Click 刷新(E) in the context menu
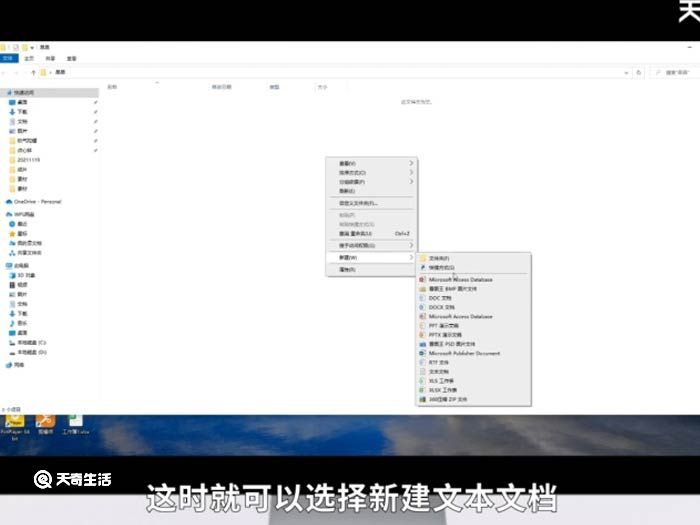The height and width of the screenshot is (525, 700). point(372,191)
